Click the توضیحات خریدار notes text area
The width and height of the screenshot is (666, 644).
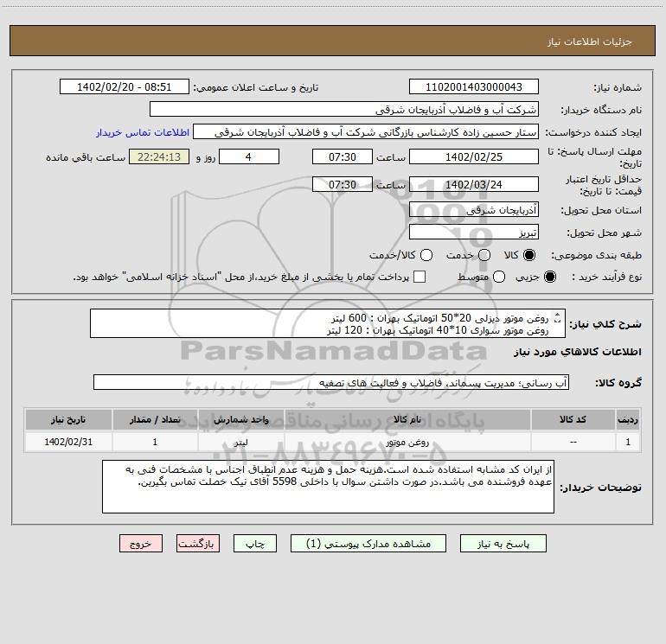[328, 487]
